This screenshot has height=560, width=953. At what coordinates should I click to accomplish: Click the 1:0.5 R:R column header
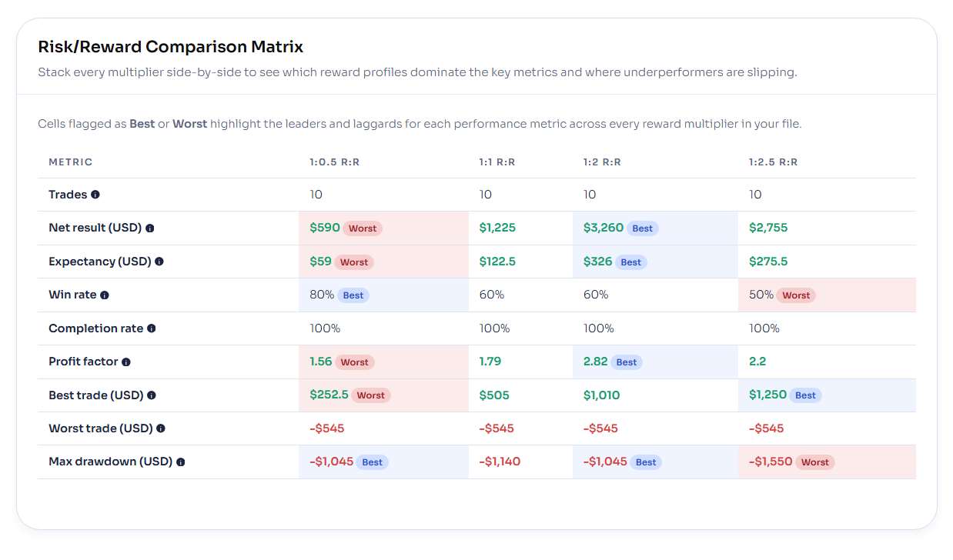pyautogui.click(x=334, y=162)
